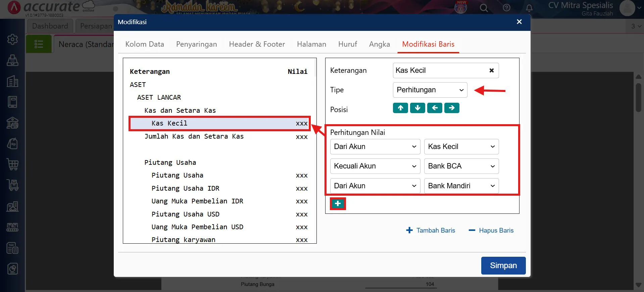Select the Piutang Usaha IDR row
The image size is (644, 292).
[x=185, y=188]
